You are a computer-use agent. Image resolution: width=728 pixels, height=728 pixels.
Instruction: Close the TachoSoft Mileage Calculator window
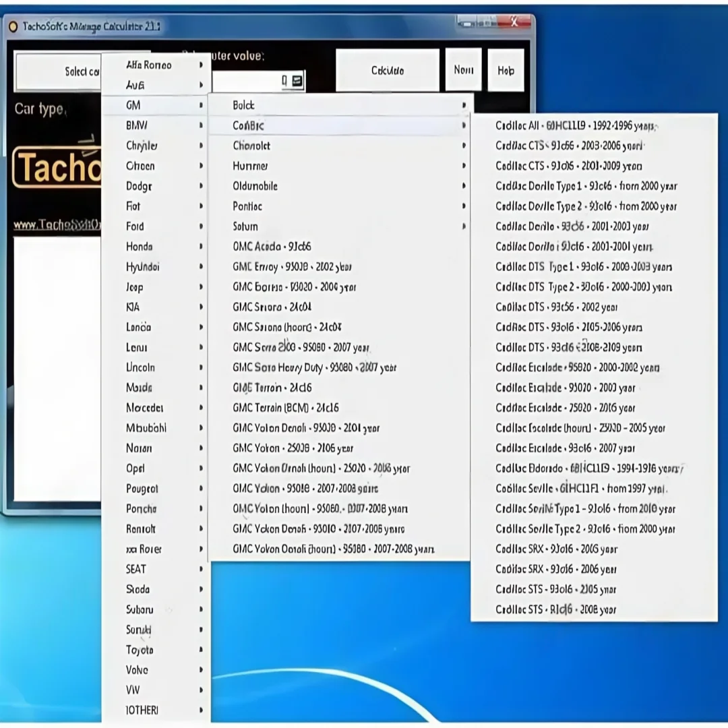pos(514,22)
